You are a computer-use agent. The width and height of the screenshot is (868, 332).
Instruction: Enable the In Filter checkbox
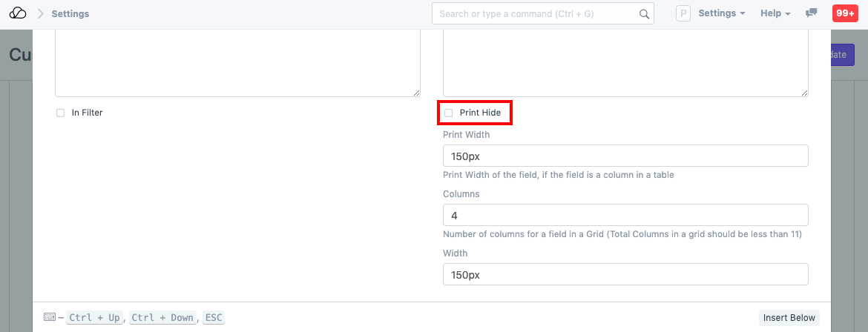61,113
